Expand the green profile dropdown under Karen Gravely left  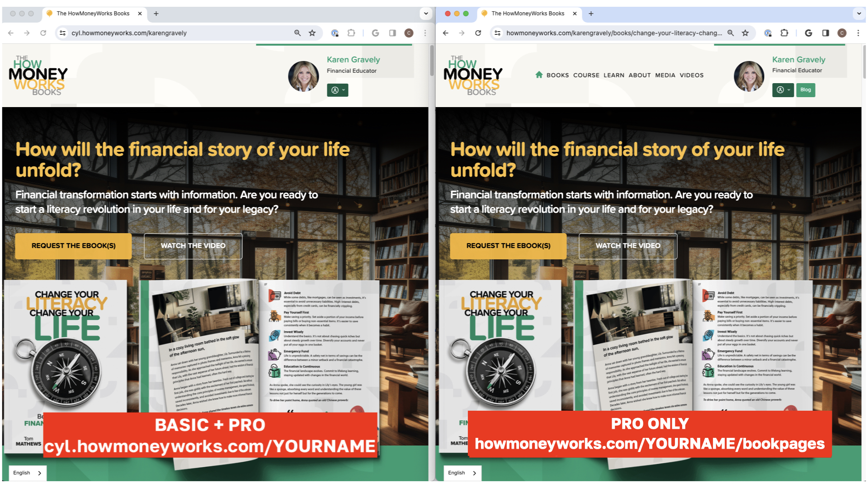click(338, 90)
